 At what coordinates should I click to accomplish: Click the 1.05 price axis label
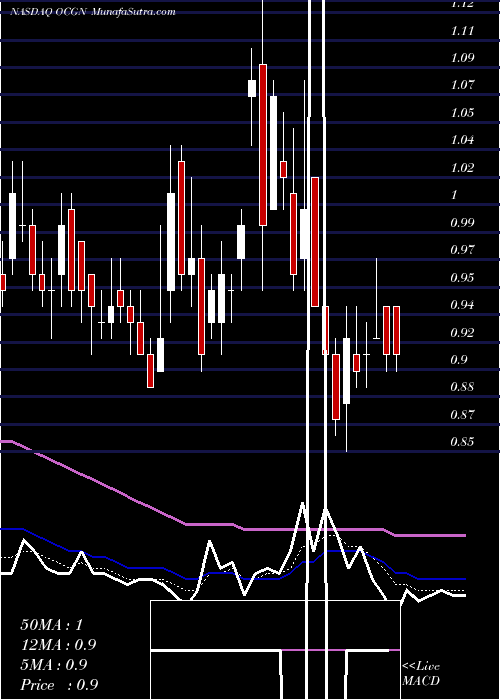click(x=462, y=112)
